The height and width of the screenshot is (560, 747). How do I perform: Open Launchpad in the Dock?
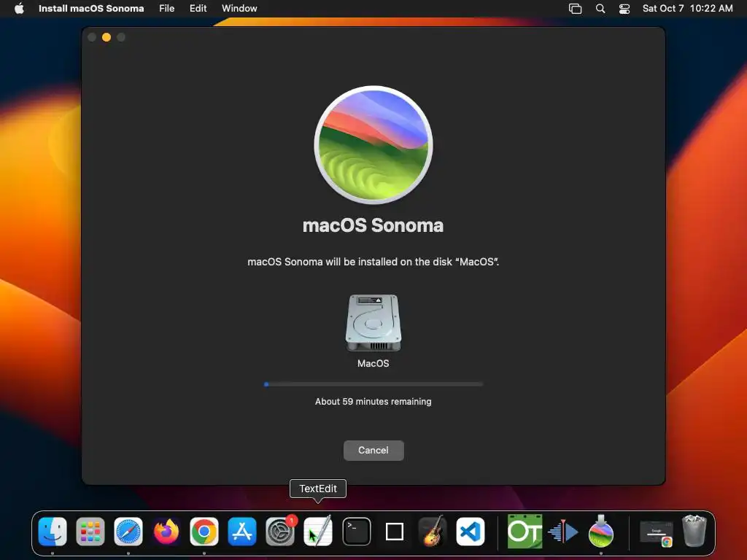pyautogui.click(x=90, y=531)
